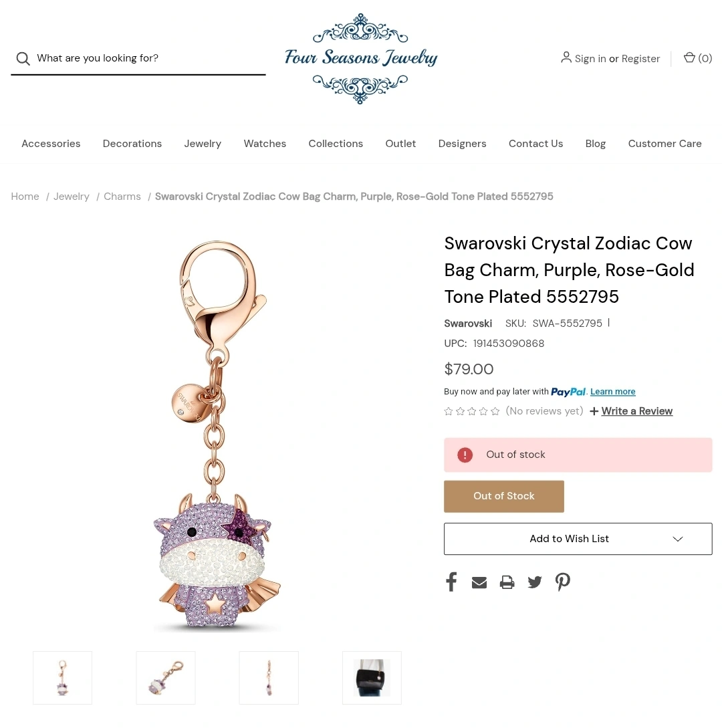Open the Jewelry navigation menu
Screen dimensions: 722x728
pyautogui.click(x=203, y=144)
